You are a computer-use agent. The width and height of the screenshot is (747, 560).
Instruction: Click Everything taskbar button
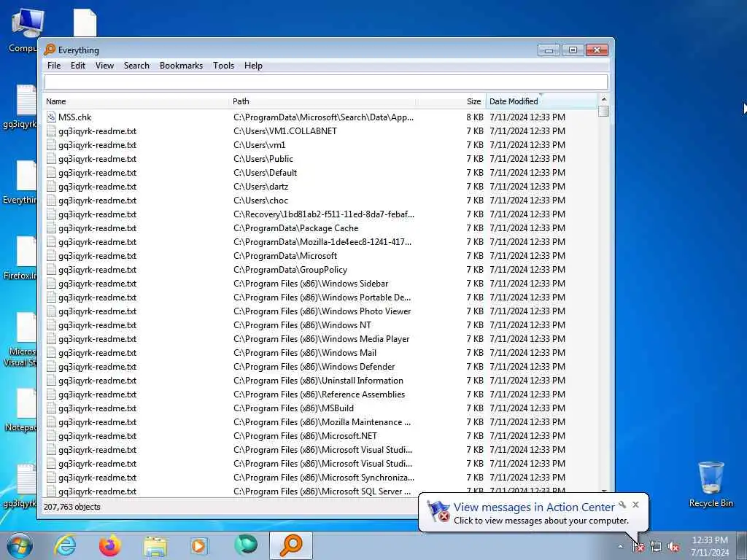click(x=291, y=545)
